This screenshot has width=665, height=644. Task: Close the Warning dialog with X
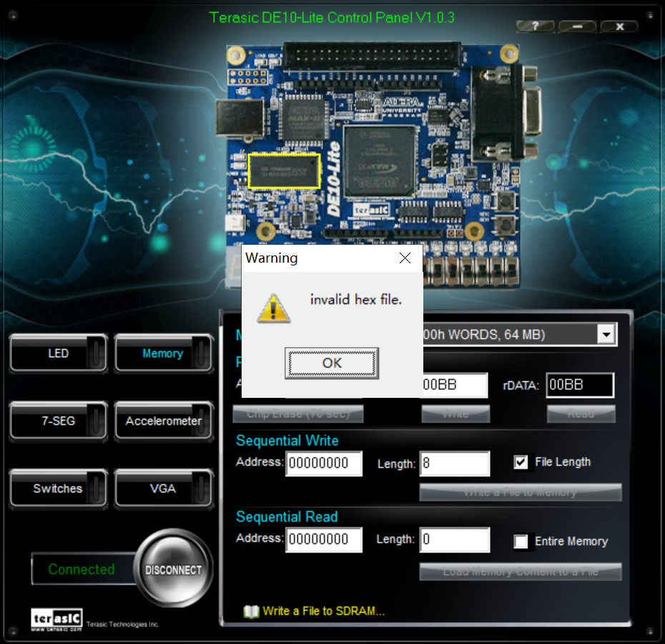[405, 258]
